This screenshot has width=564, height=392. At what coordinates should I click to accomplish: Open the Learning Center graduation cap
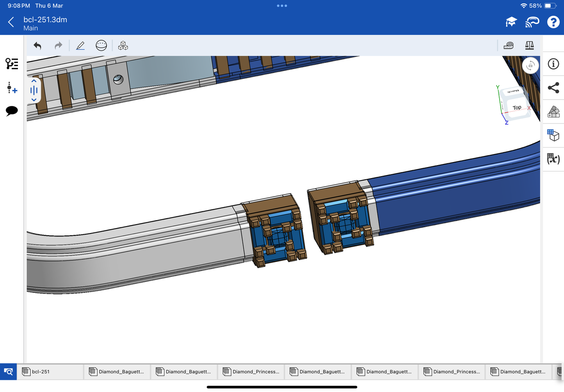pyautogui.click(x=511, y=22)
